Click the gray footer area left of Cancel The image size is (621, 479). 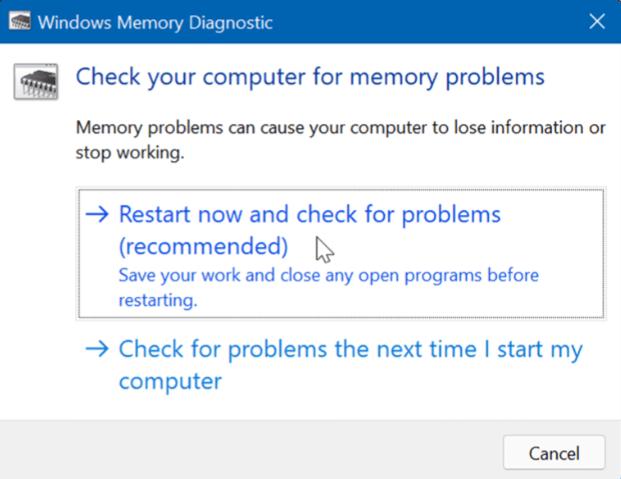250,452
